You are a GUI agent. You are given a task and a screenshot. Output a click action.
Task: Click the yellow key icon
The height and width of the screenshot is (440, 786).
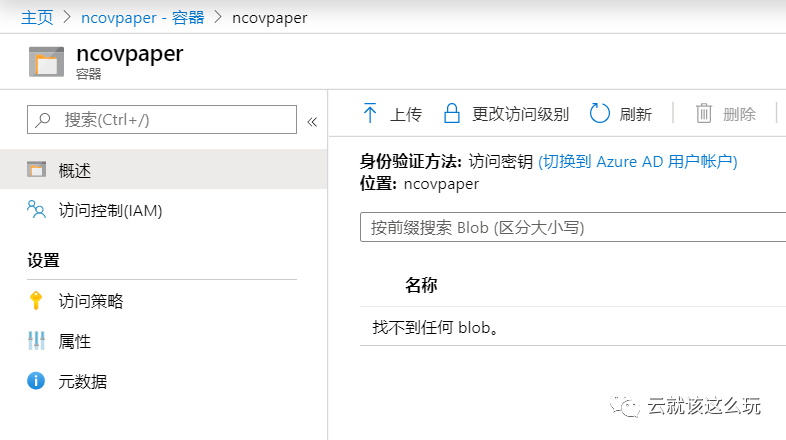[x=36, y=300]
